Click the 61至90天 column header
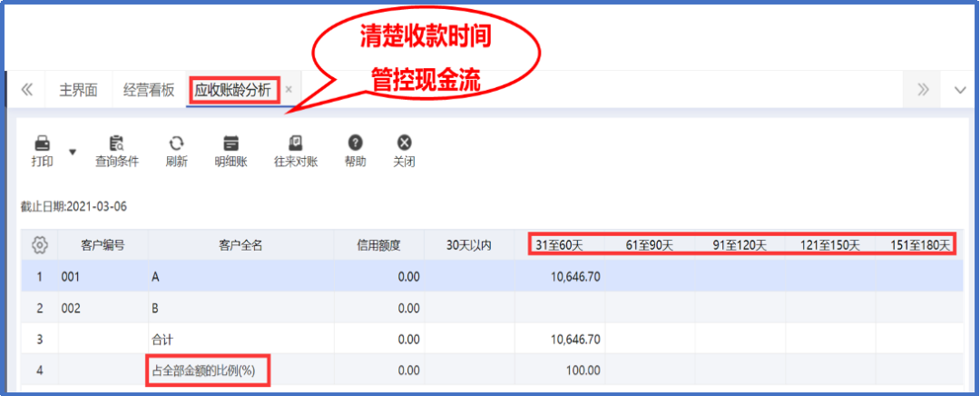 (x=650, y=245)
